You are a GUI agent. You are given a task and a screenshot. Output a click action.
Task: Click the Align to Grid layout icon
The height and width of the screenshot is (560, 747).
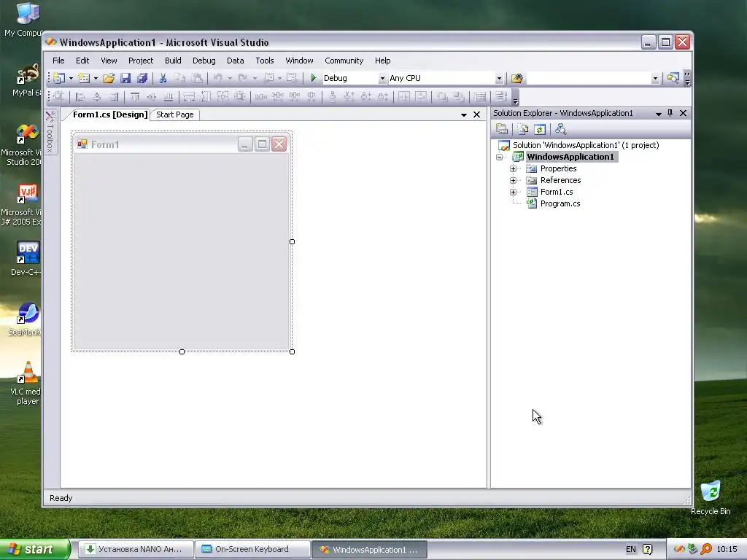pos(58,97)
